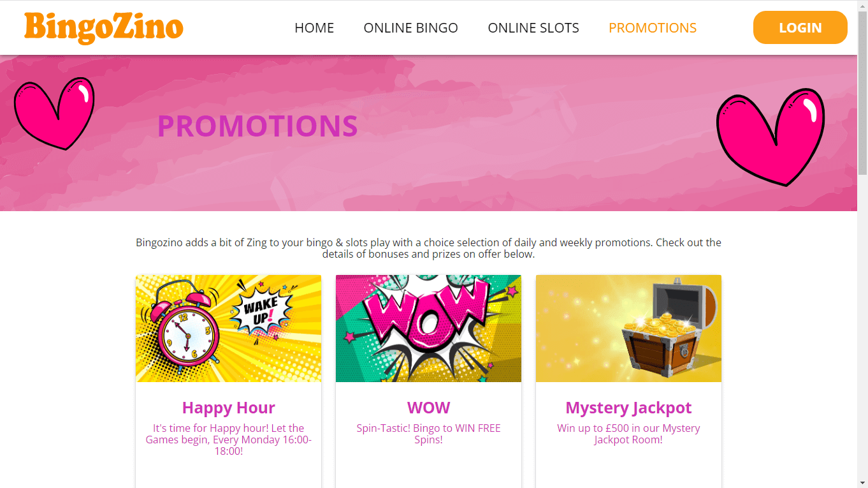This screenshot has width=868, height=488.
Task: Open the Happy Hour promotion title
Action: pyautogui.click(x=229, y=408)
